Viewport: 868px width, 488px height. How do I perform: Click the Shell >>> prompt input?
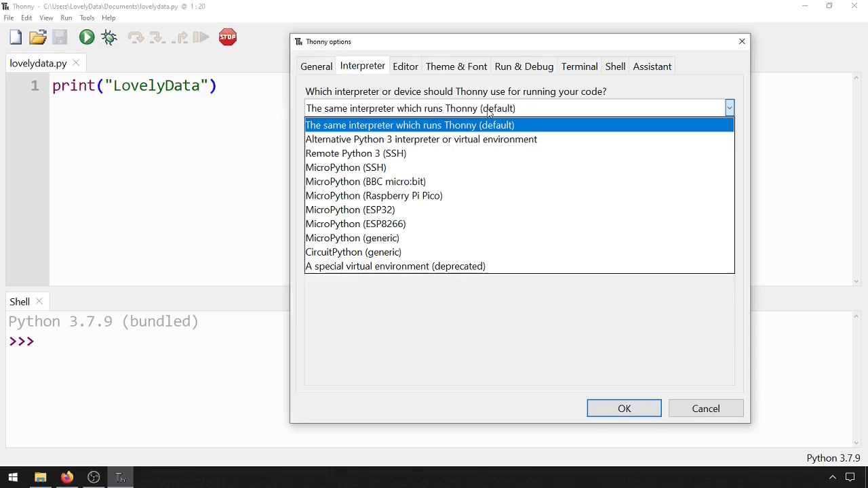[x=22, y=341]
